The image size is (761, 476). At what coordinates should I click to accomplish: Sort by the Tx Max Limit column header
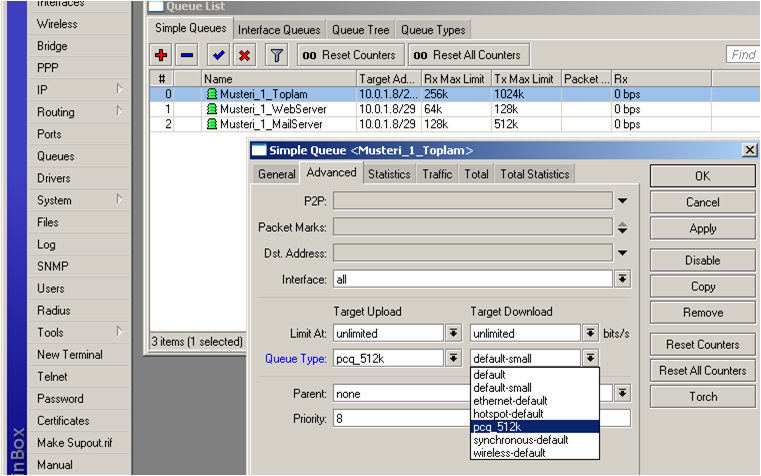(526, 79)
